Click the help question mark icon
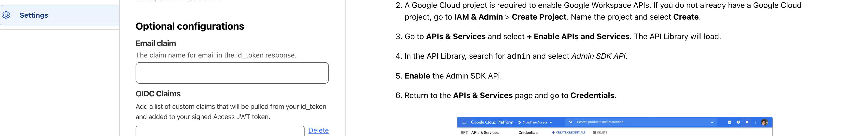The width and height of the screenshot is (868, 136). coord(738,122)
